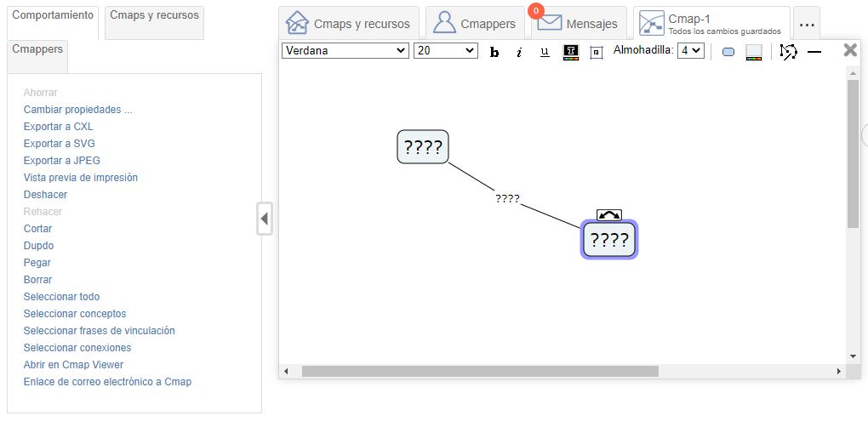868x427 pixels.
Task: Choose the rounded rectangle shape icon
Action: 728,53
